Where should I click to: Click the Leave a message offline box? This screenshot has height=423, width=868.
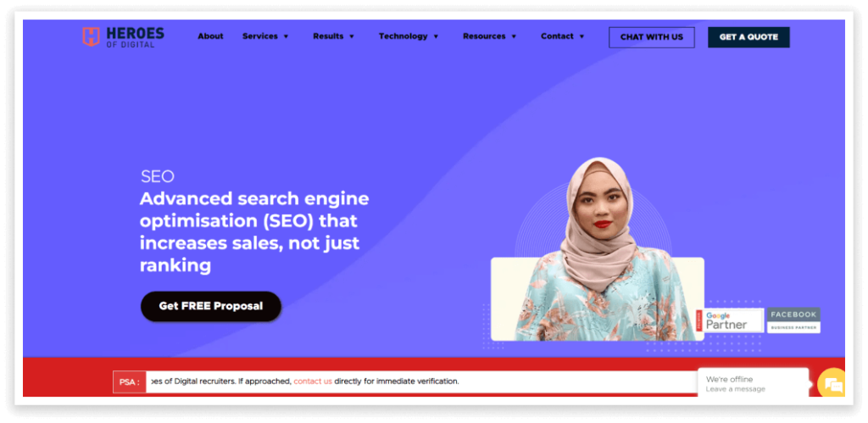[753, 384]
